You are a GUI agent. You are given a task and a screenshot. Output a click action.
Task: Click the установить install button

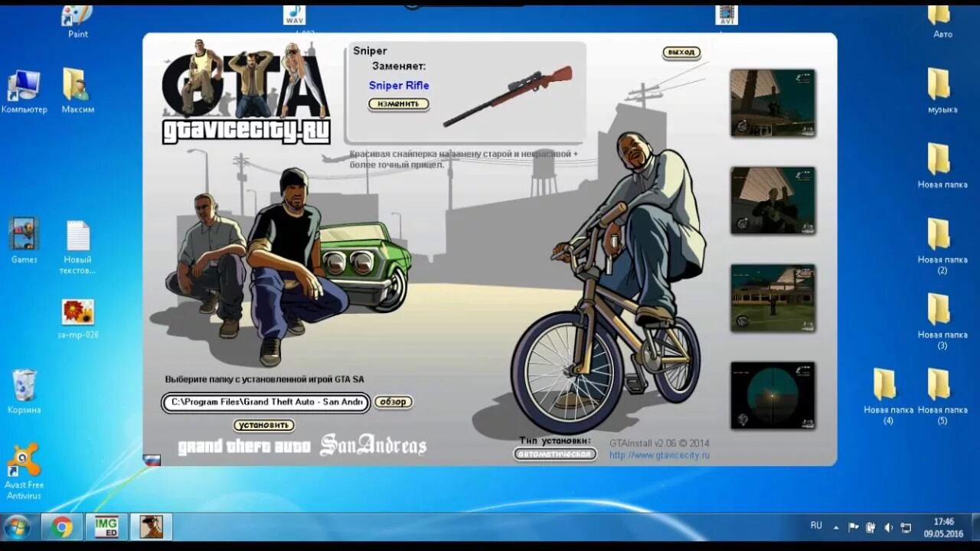pos(264,425)
